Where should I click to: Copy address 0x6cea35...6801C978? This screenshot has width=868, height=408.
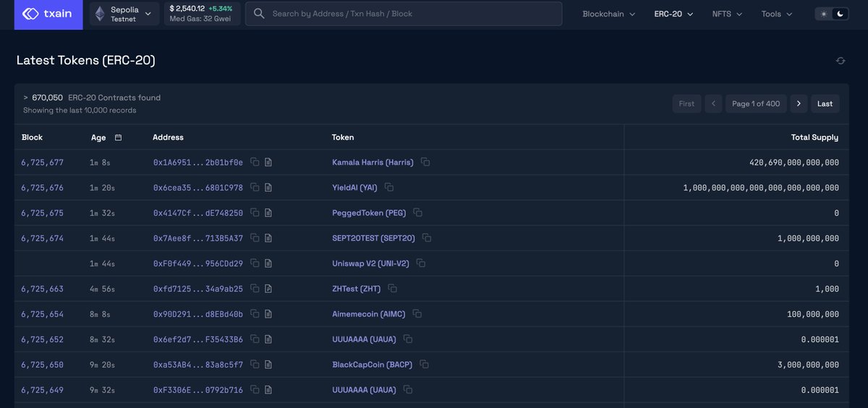255,188
